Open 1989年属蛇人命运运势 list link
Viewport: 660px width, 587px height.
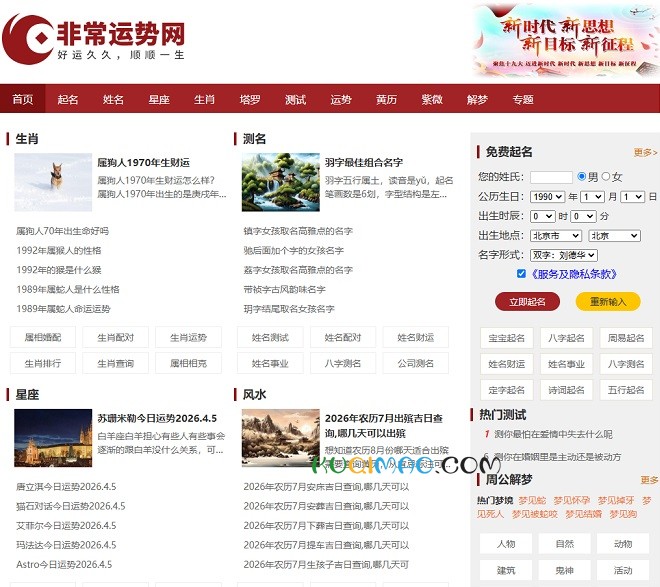pos(64,309)
